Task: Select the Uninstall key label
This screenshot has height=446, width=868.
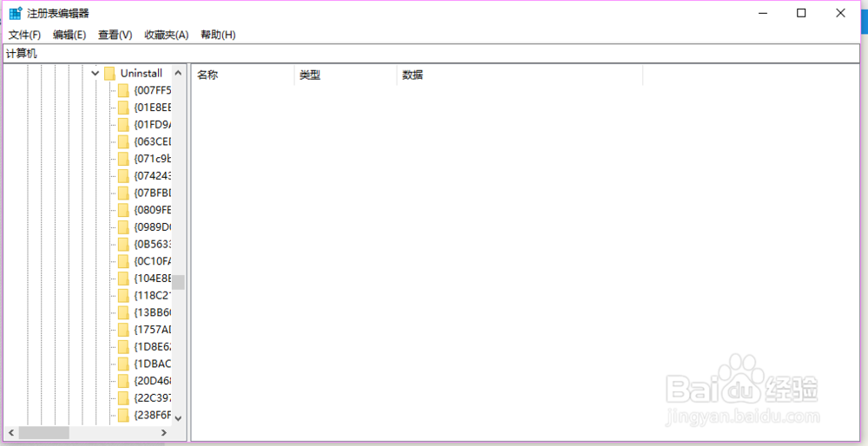Action: tap(141, 73)
